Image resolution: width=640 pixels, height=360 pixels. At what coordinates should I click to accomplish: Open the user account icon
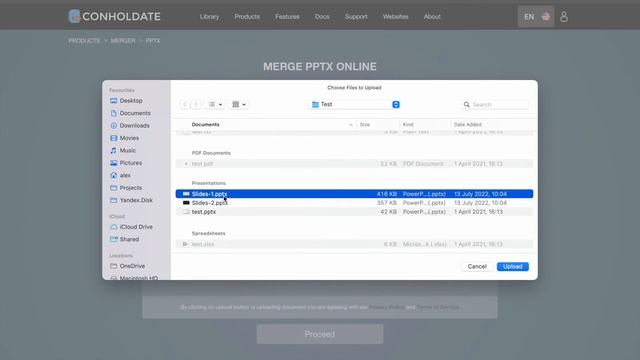(x=564, y=17)
